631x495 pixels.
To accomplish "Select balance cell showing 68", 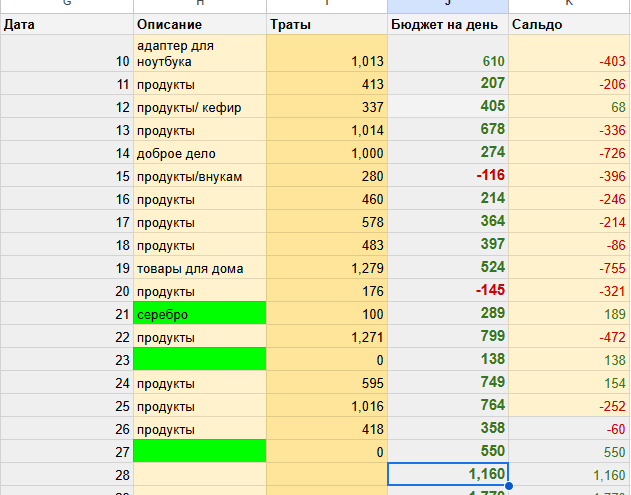I will tap(569, 107).
